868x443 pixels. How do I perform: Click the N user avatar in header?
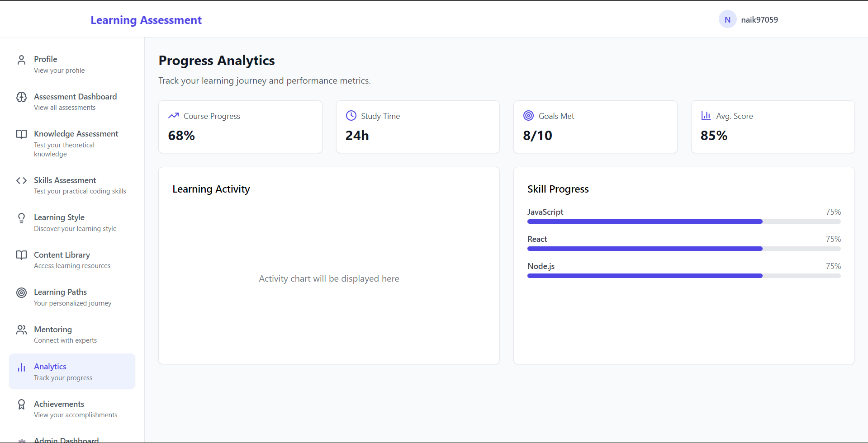point(727,19)
